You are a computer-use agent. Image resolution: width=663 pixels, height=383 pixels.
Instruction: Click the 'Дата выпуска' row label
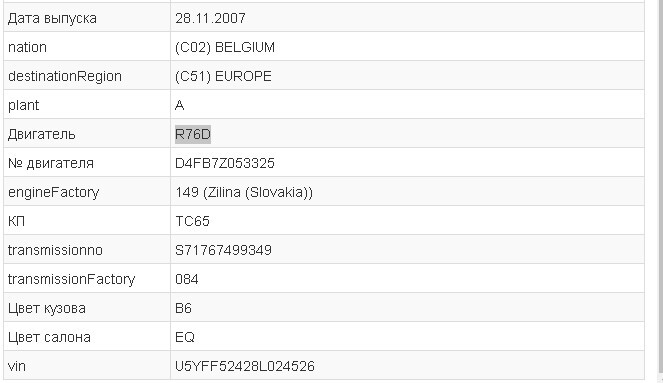point(52,19)
